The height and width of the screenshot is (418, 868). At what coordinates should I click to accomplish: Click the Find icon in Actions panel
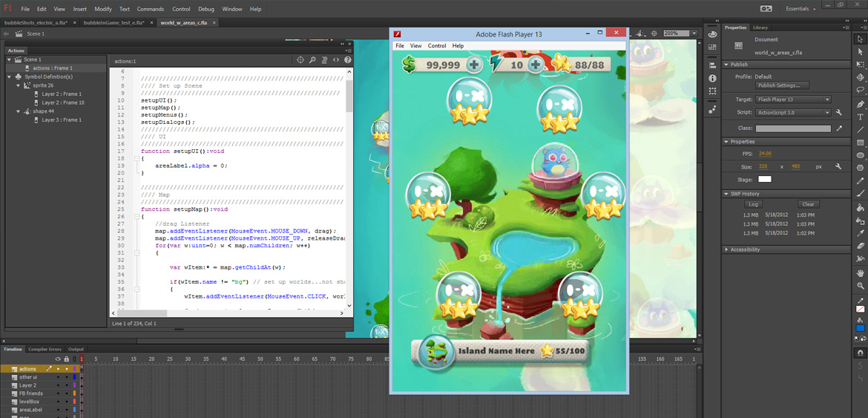pos(312,60)
